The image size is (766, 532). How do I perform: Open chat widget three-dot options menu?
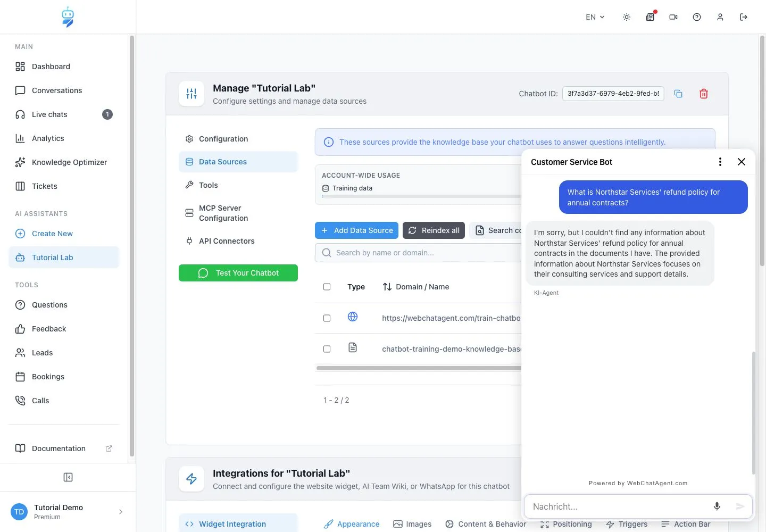pos(720,162)
